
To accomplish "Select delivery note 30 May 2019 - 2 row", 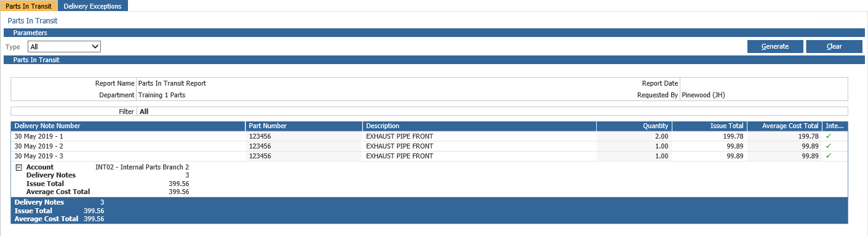I will click(x=429, y=146).
